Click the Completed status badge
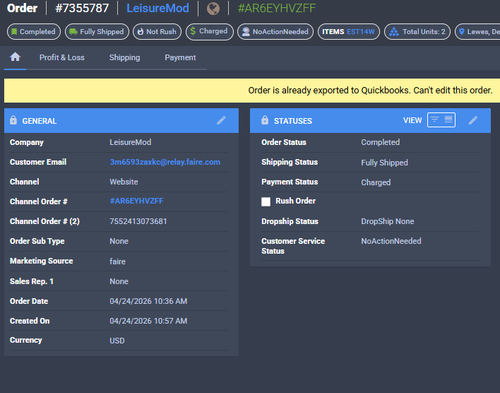Screen dimensions: 500x393 [34, 32]
